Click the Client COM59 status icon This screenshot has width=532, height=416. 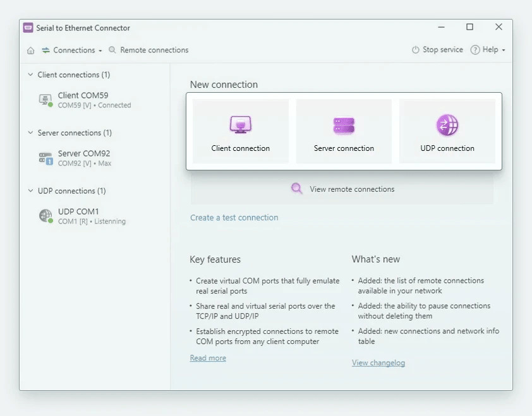[x=45, y=100]
